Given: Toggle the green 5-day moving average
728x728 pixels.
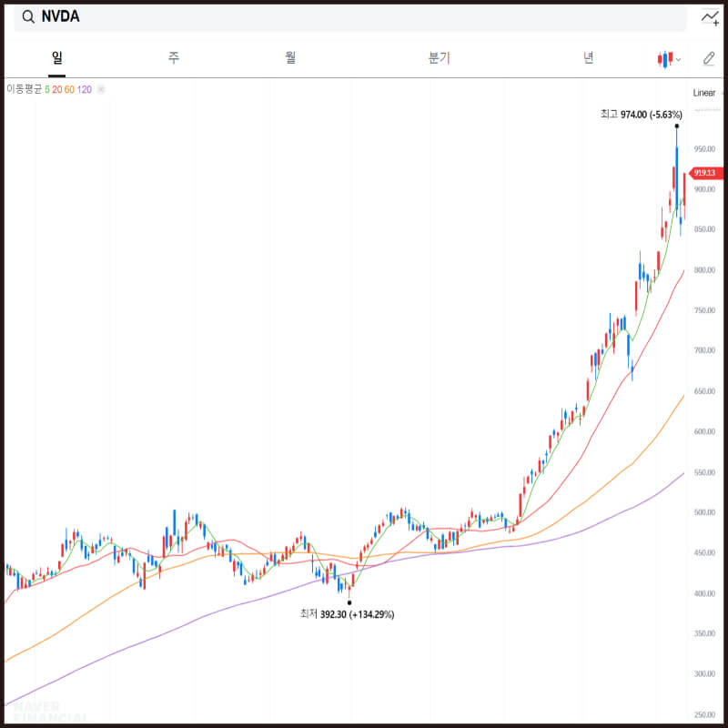Looking at the screenshot, I should pos(47,89).
